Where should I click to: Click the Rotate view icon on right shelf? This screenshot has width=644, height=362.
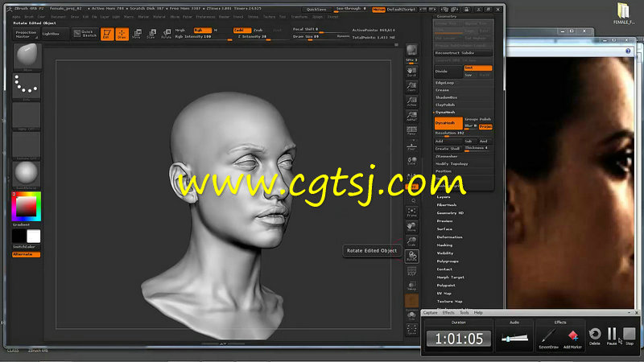pos(411,256)
